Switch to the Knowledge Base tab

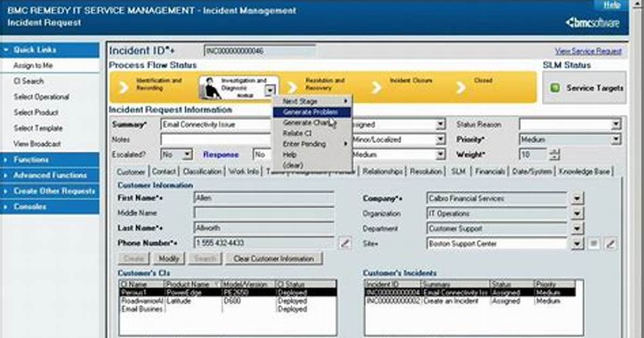coord(584,172)
